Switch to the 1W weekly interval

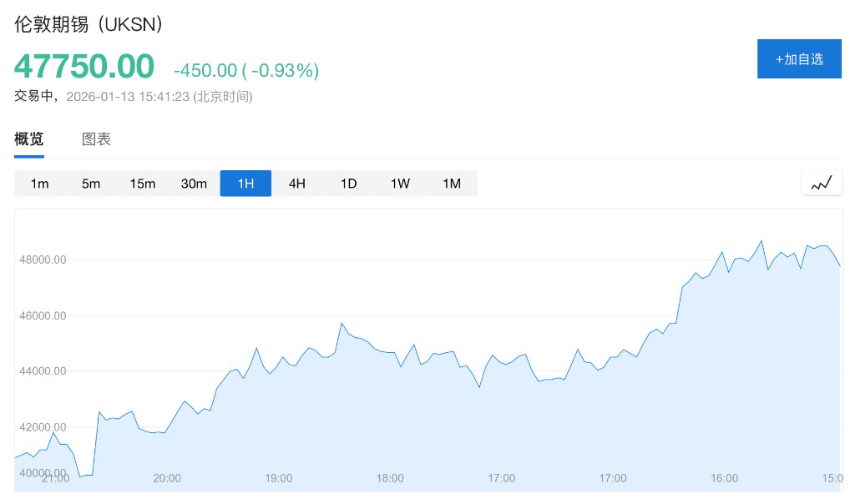click(x=400, y=184)
